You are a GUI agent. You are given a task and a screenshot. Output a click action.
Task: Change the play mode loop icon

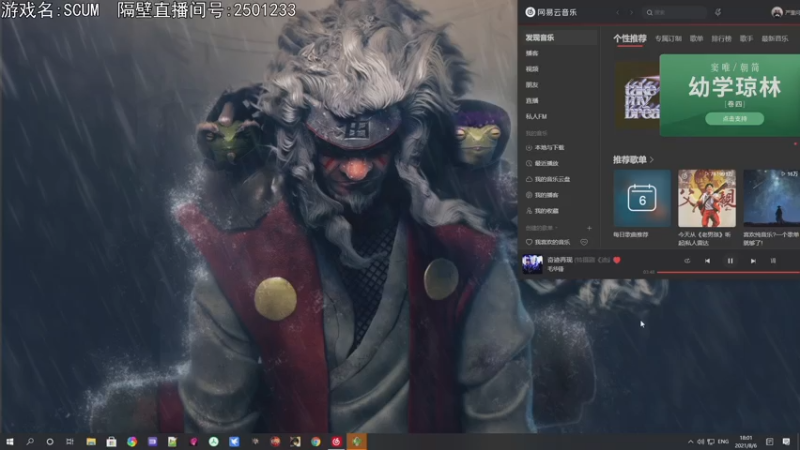click(x=687, y=261)
